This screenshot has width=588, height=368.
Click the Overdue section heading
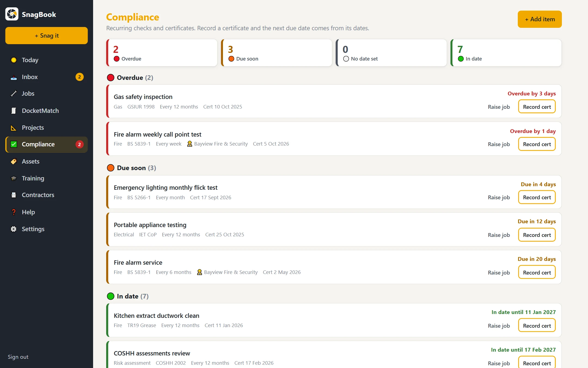[130, 78]
